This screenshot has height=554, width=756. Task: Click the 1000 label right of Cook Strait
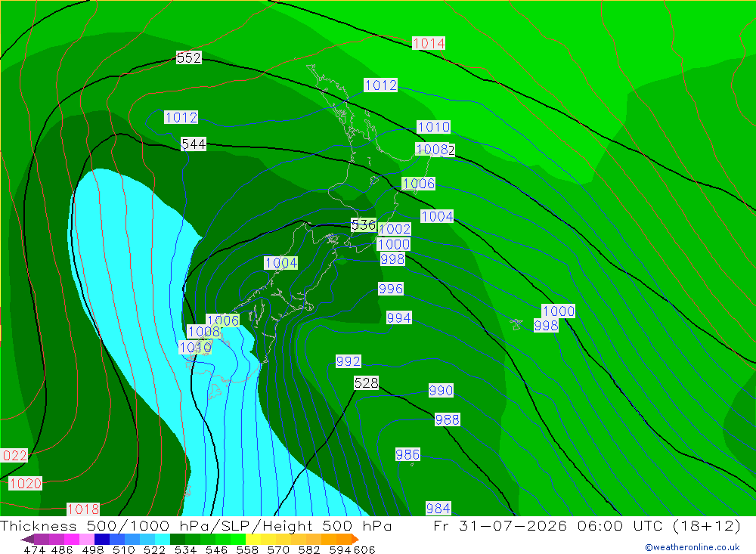tap(393, 244)
